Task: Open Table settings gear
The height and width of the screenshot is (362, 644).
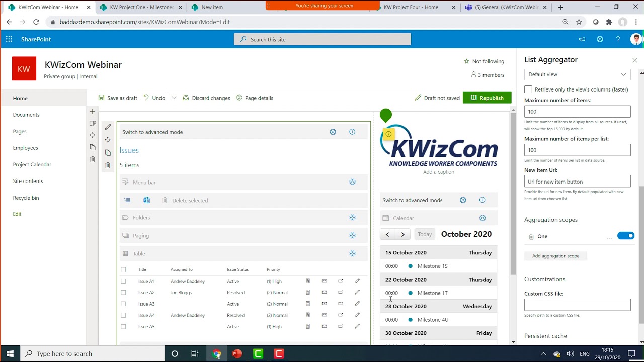Action: click(x=352, y=253)
